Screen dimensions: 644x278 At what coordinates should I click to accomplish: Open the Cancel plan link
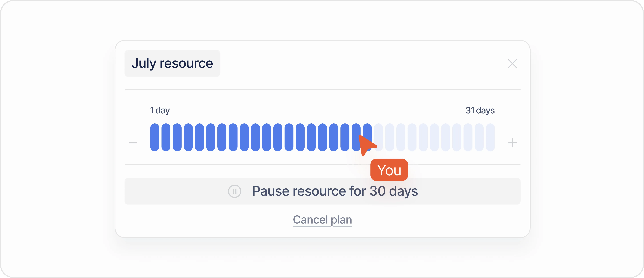pyautogui.click(x=322, y=220)
